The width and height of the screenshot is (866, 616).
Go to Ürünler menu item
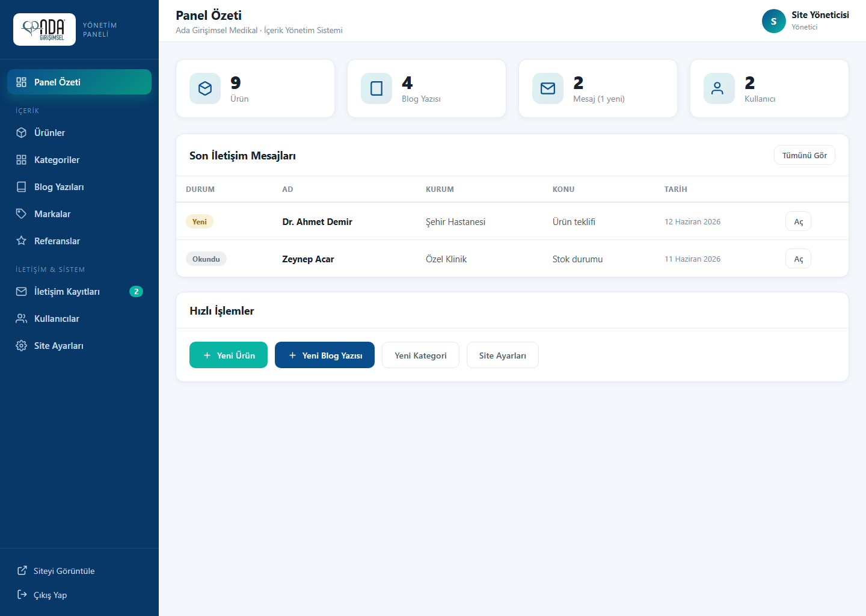(79, 133)
